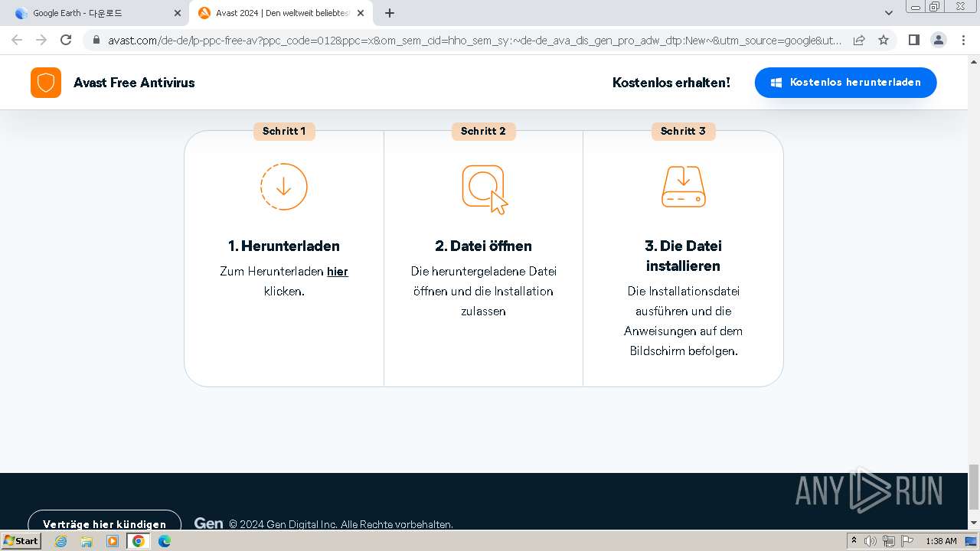The image size is (980, 551).
Task: Click the Avast shield logo icon
Action: point(46,83)
